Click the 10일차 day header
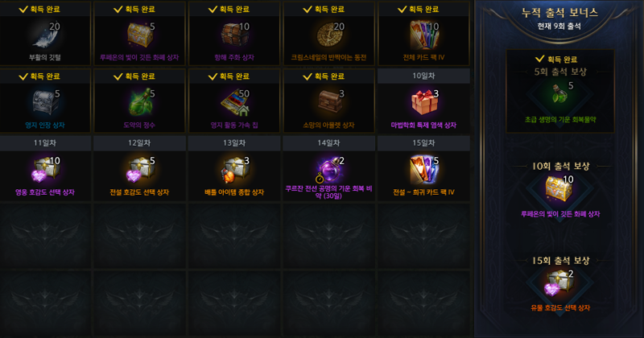Image resolution: width=644 pixels, height=338 pixels. click(x=424, y=76)
